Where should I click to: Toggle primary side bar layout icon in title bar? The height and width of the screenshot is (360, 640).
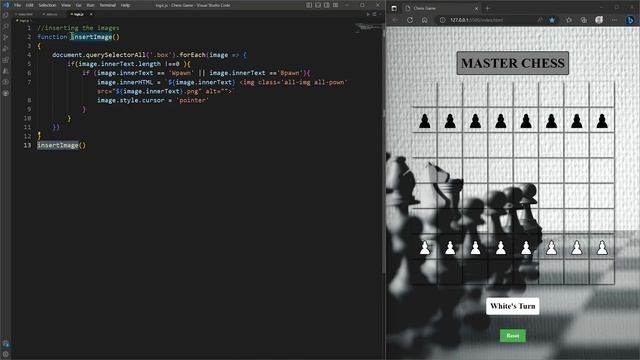click(309, 5)
